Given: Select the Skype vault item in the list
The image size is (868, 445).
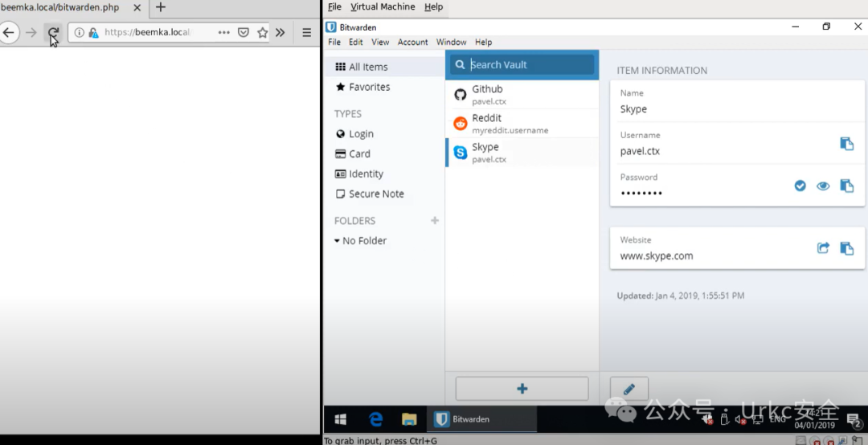Looking at the screenshot, I should [522, 152].
